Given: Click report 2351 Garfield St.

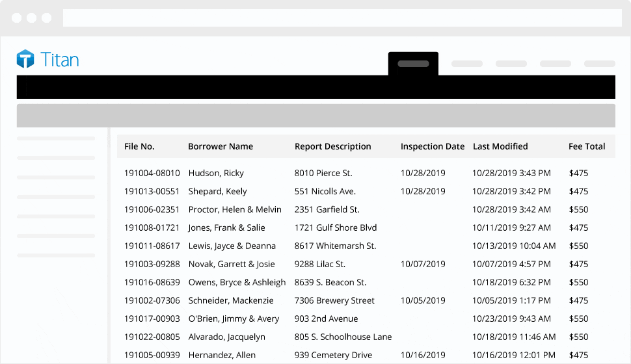Looking at the screenshot, I should [327, 209].
